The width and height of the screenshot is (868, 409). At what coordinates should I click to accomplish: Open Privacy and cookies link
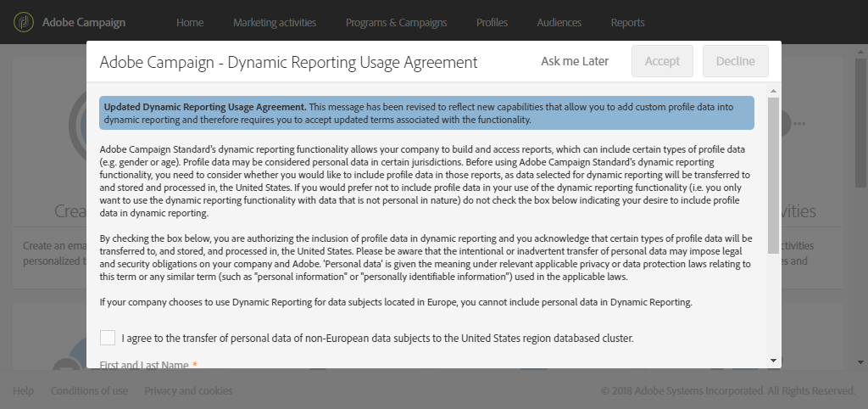click(188, 390)
